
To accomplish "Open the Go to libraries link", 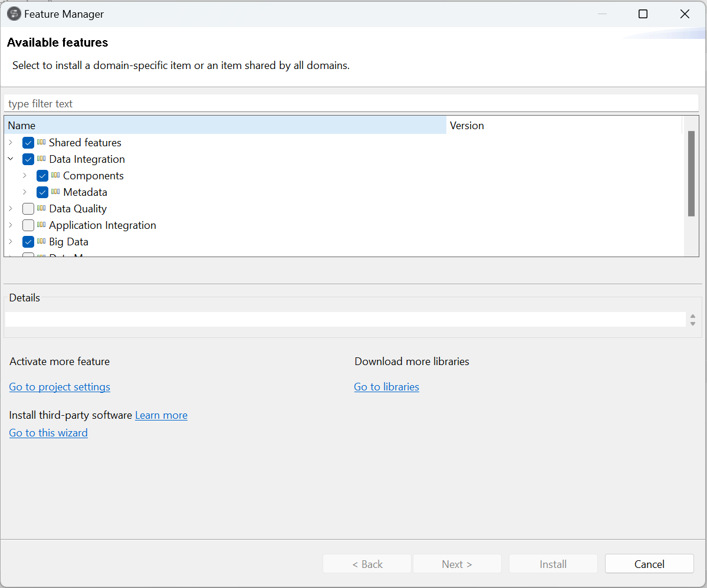I will (x=386, y=387).
